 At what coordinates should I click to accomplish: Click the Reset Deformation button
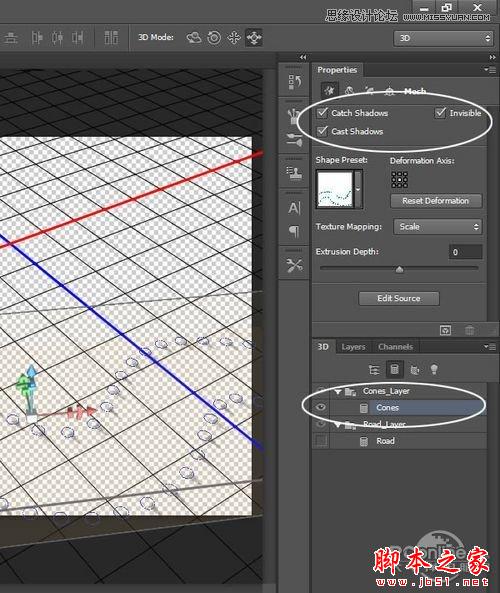436,201
